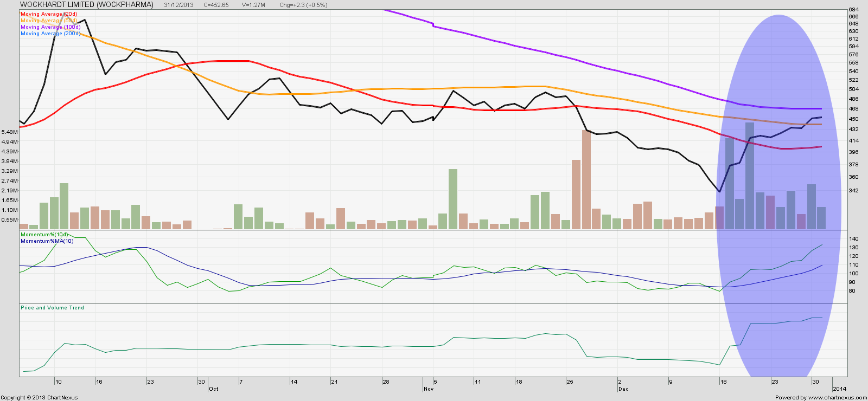Click the 100 momentum axis label
The height and width of the screenshot is (401, 868).
tap(853, 274)
